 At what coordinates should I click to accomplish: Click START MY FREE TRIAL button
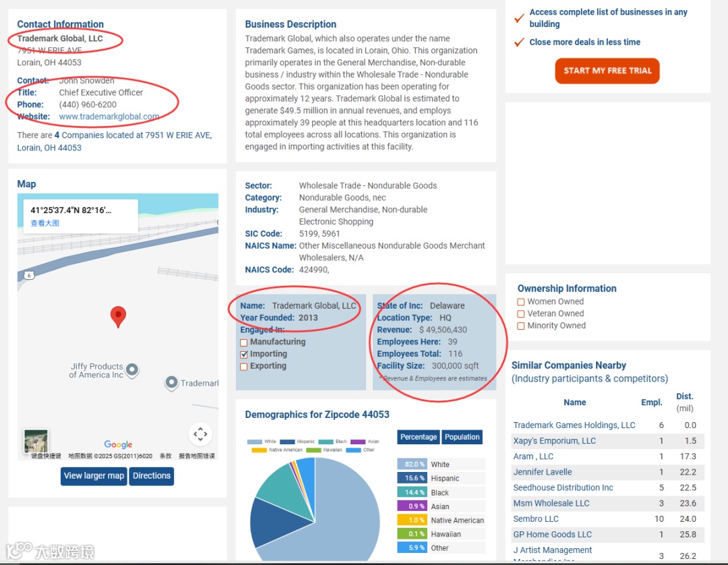(607, 71)
